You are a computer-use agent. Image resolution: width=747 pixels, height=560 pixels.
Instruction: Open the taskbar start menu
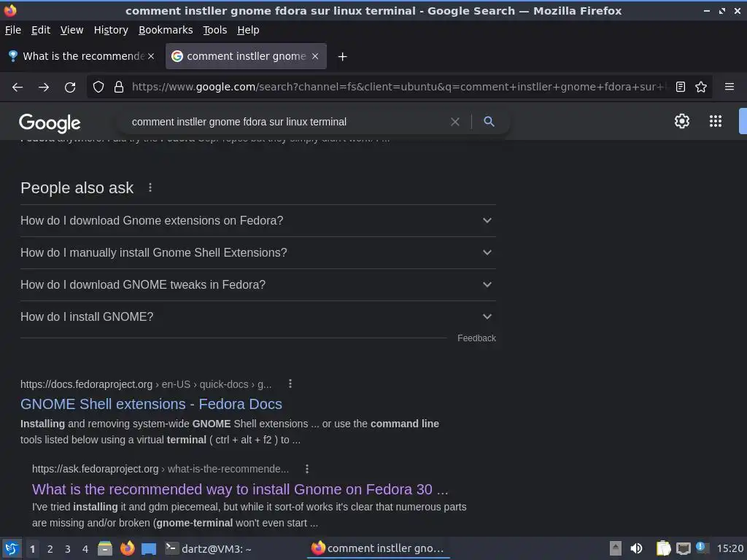click(12, 548)
